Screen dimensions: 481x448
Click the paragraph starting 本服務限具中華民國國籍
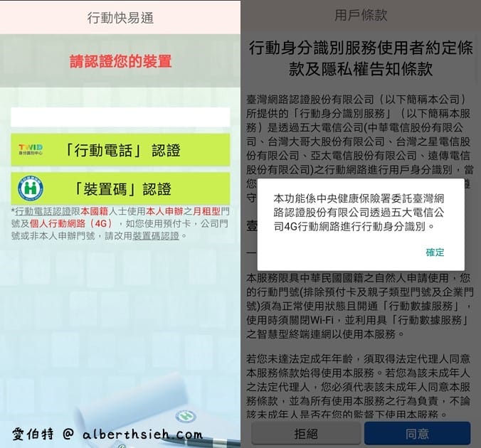pos(359,306)
